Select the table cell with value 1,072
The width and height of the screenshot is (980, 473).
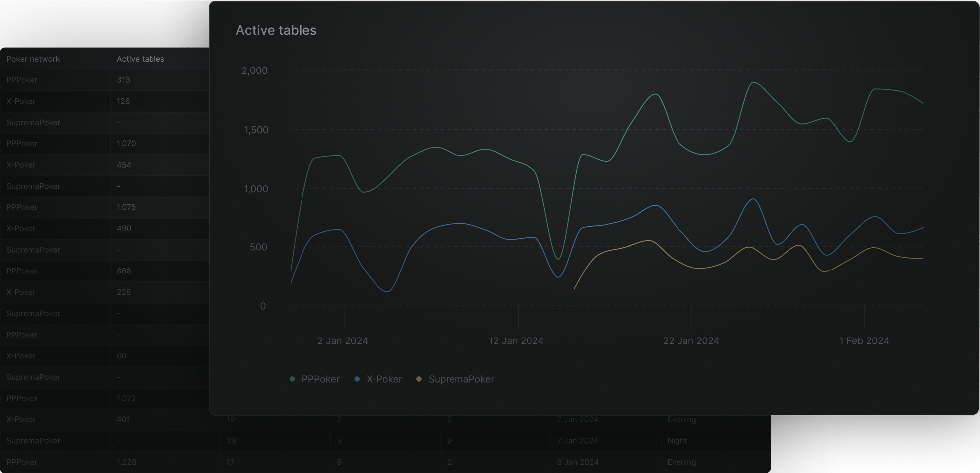[x=126, y=399]
